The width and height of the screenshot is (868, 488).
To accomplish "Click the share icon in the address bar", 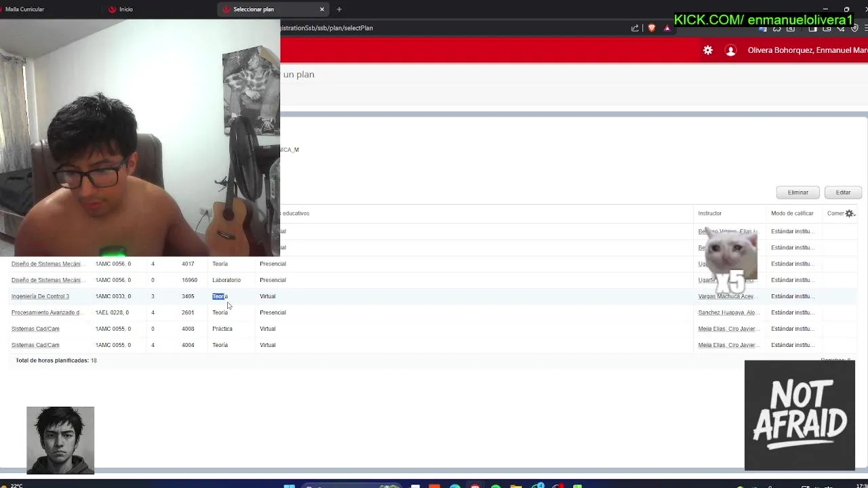I will click(635, 28).
